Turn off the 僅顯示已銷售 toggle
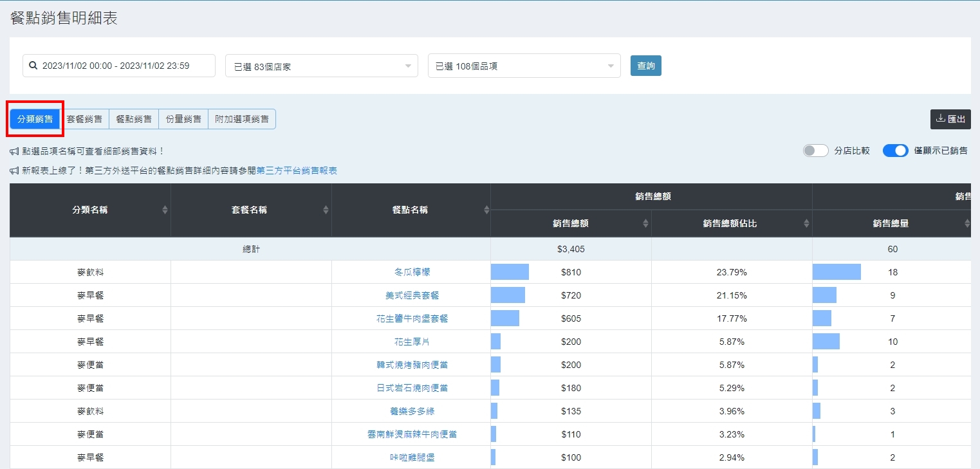 (x=895, y=151)
